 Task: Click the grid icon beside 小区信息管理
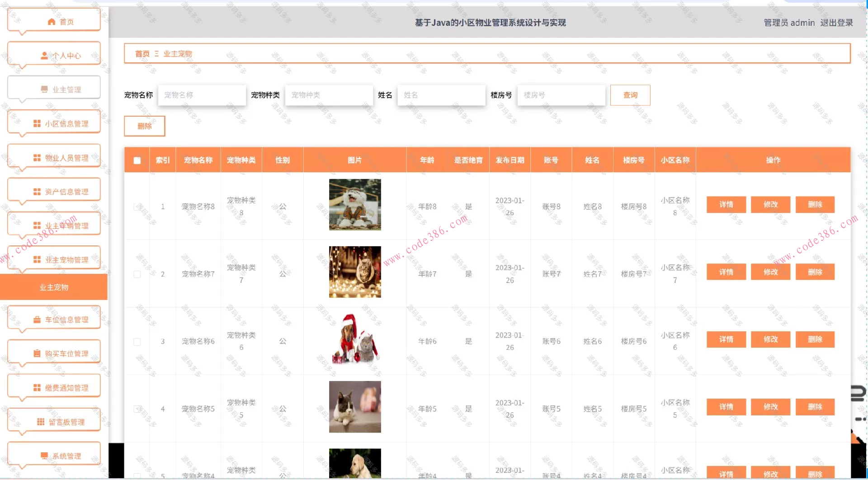coord(37,123)
